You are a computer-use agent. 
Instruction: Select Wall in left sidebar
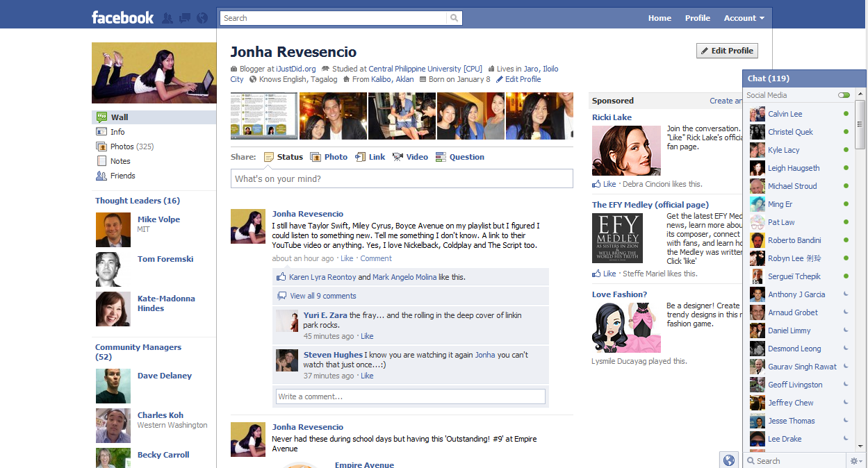pyautogui.click(x=154, y=117)
